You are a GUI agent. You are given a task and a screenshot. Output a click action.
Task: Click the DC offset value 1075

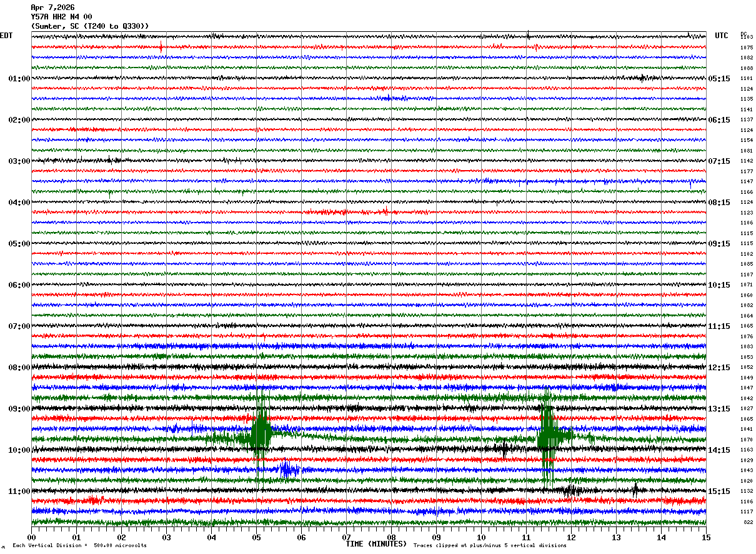point(747,48)
